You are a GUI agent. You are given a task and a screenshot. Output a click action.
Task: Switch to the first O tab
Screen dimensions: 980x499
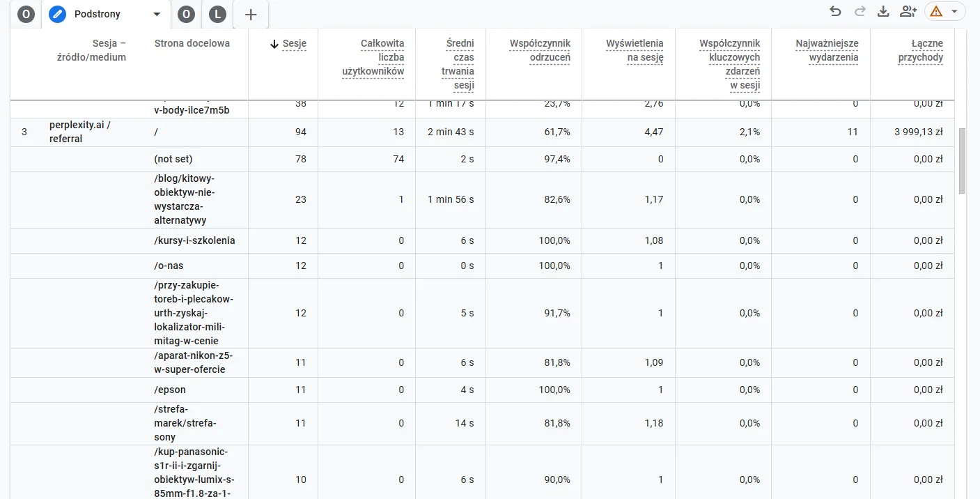[x=26, y=15]
